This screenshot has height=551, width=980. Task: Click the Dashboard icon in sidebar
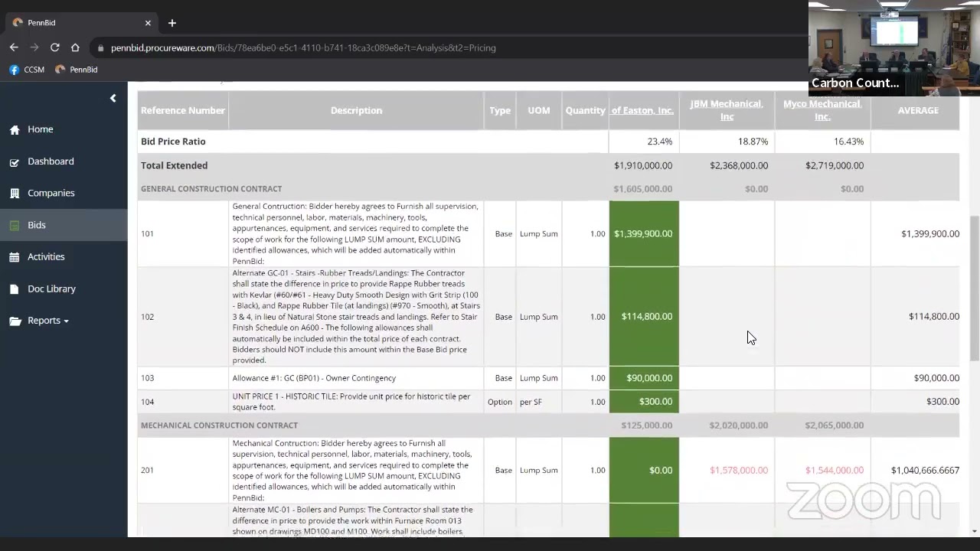pyautogui.click(x=15, y=162)
